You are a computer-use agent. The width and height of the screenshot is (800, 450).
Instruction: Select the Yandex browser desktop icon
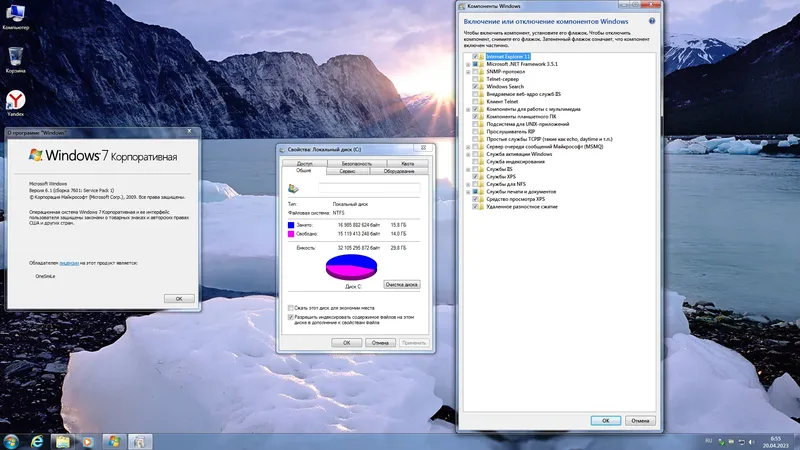click(15, 104)
